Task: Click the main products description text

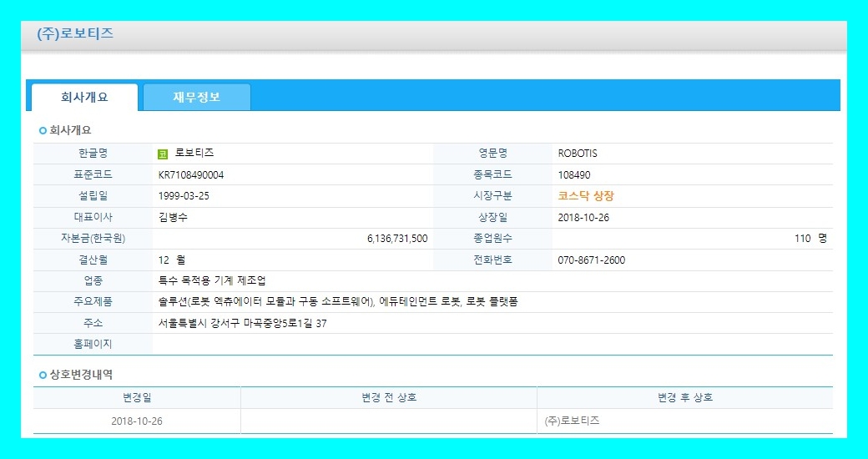Action: (338, 302)
